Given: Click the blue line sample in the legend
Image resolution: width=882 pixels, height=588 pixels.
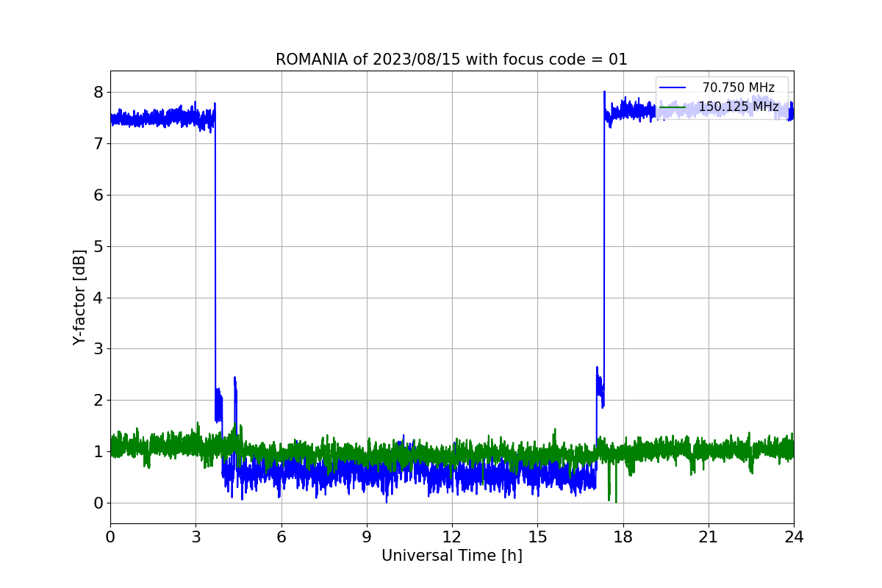Looking at the screenshot, I should [673, 88].
